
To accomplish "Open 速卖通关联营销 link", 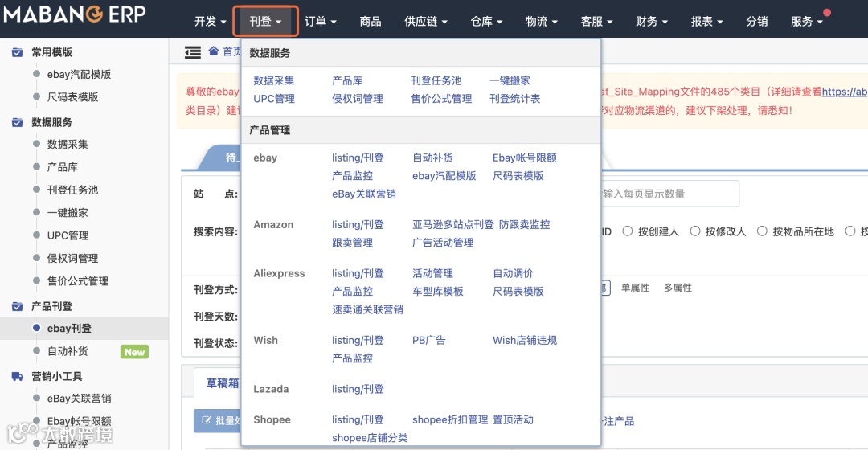I will point(367,310).
